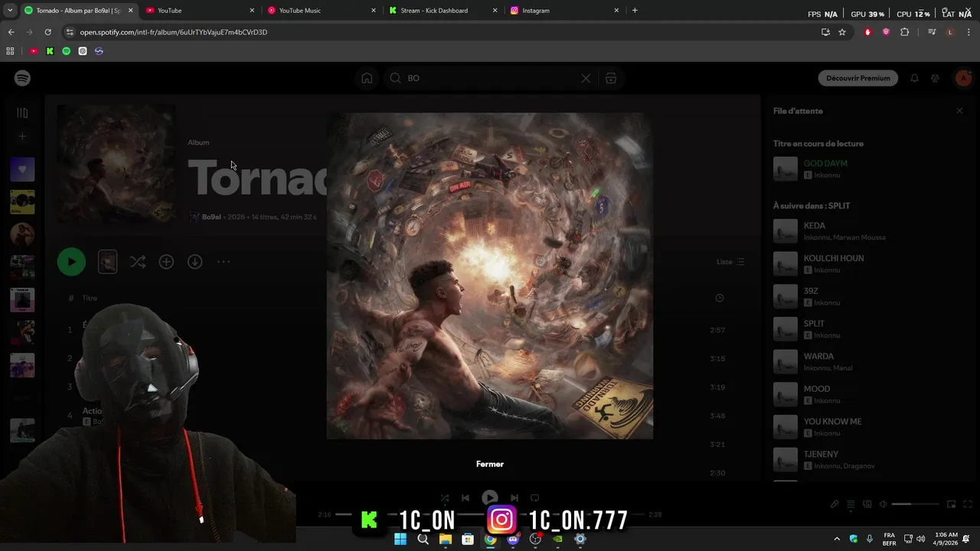Open a new browser tab
The height and width of the screenshot is (551, 980).
[635, 11]
